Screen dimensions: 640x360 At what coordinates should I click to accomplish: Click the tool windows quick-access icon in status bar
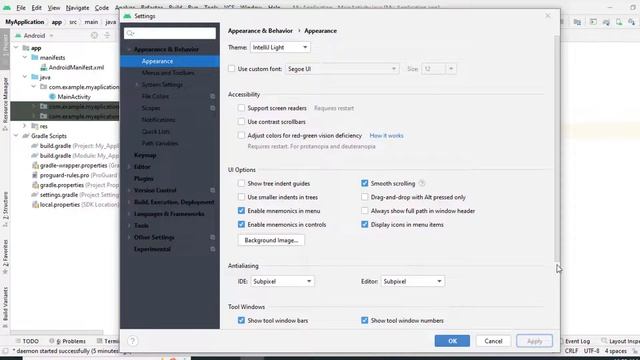5,351
